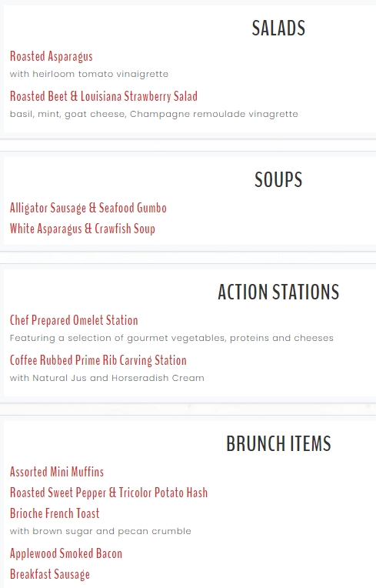Select Roasted Beet & Louisiana Strawberry Salad

pos(104,96)
